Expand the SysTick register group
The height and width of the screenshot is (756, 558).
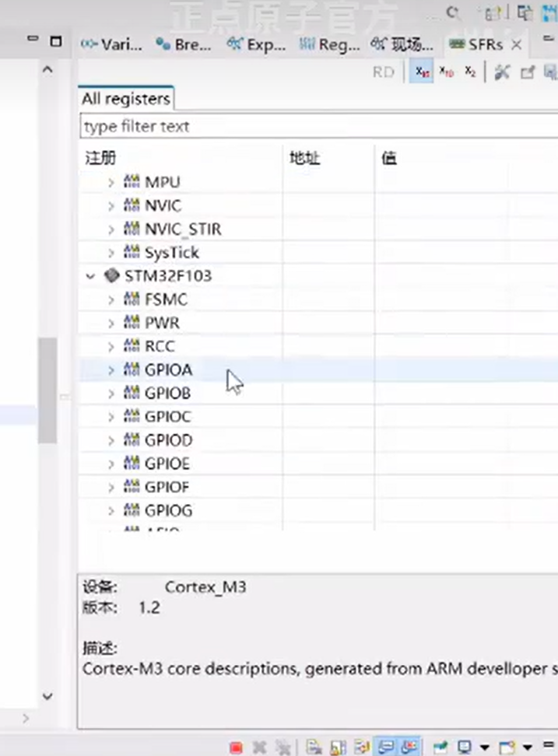tap(111, 253)
